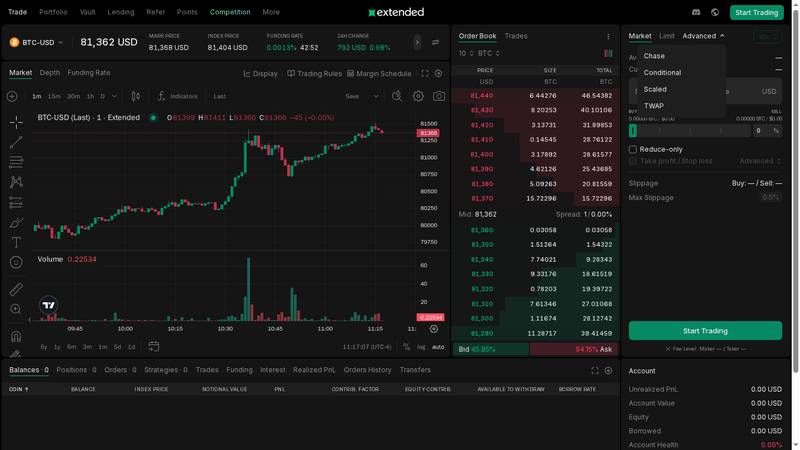Adjust the order size percentage slider
Screen dimensions: 800x450
tap(690, 131)
